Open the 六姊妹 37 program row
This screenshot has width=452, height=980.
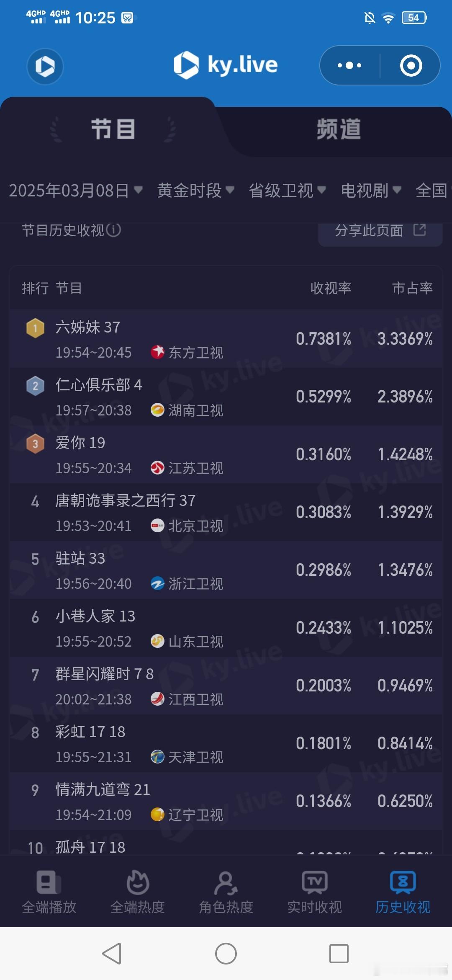coord(226,339)
